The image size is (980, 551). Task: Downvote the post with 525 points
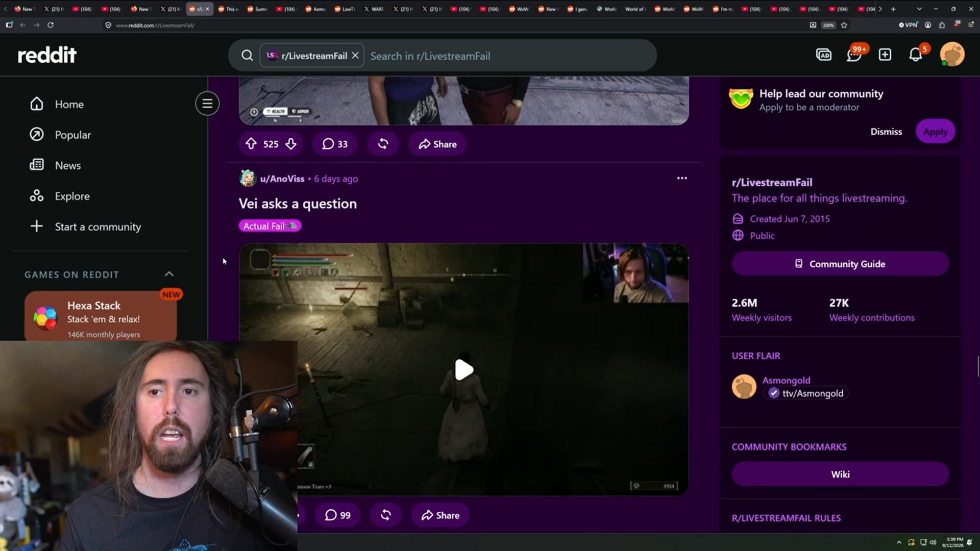pyautogui.click(x=291, y=144)
